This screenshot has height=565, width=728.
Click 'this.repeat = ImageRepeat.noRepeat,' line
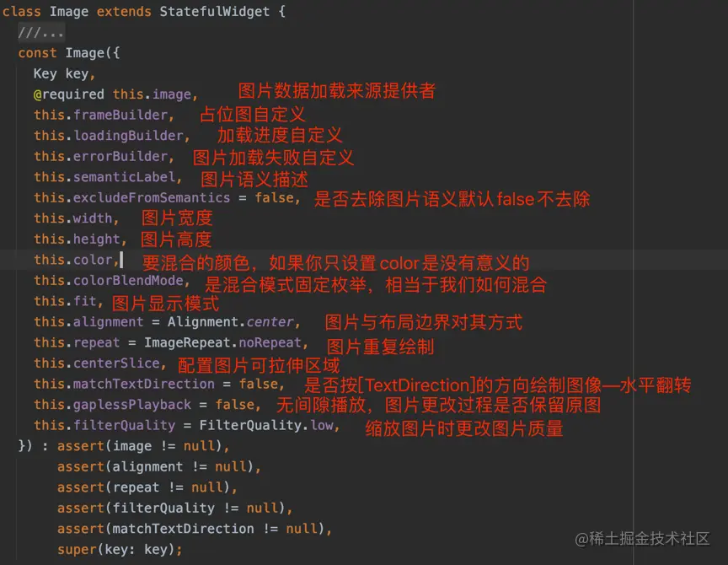coord(171,342)
